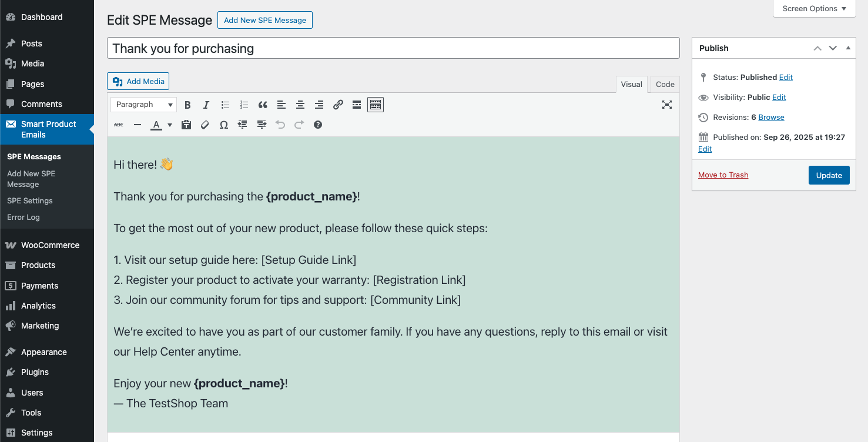Insert Read More tag icon
The height and width of the screenshot is (442, 868).
[357, 105]
